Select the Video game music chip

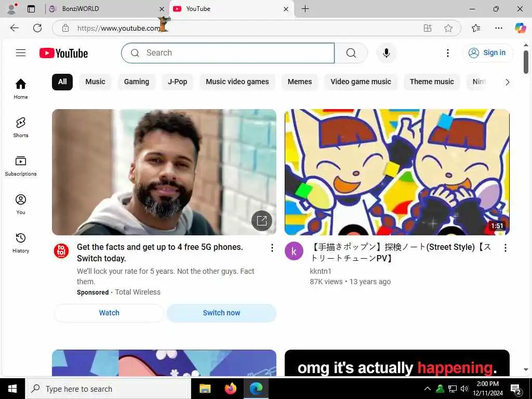[361, 82]
